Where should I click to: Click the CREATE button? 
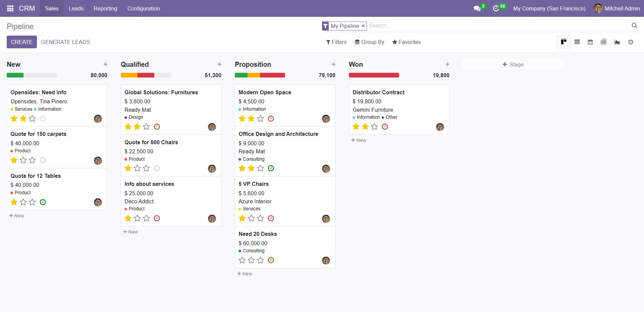coord(22,42)
